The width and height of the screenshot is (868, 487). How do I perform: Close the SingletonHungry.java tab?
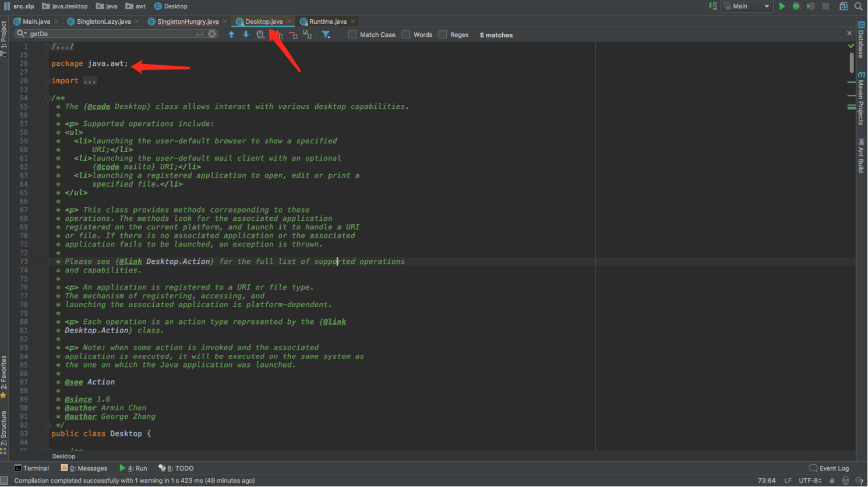[225, 22]
